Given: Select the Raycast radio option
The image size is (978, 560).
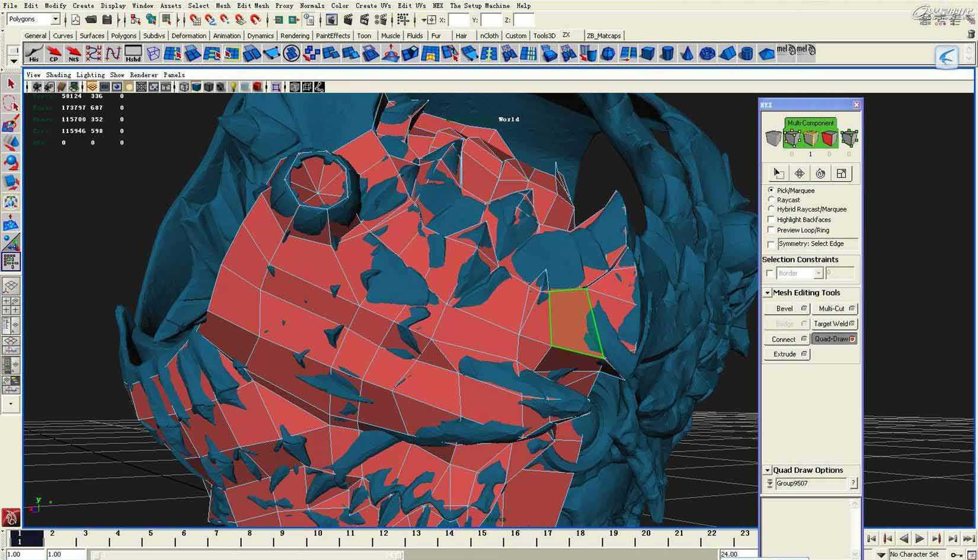Looking at the screenshot, I should click(x=771, y=200).
